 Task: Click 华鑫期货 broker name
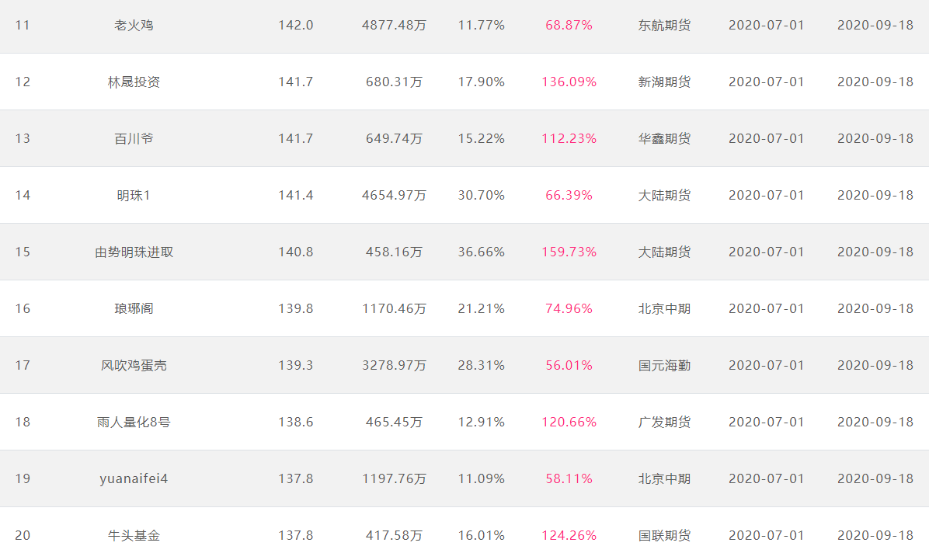pos(664,139)
